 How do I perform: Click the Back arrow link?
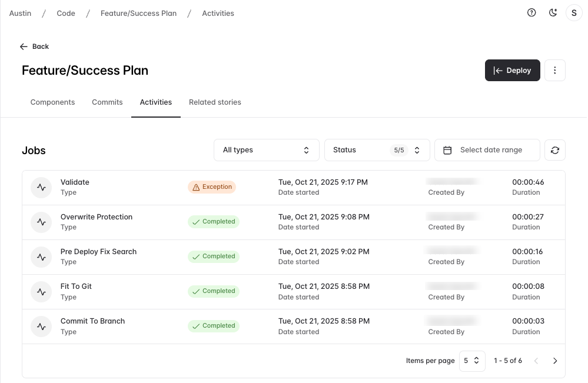pos(34,46)
